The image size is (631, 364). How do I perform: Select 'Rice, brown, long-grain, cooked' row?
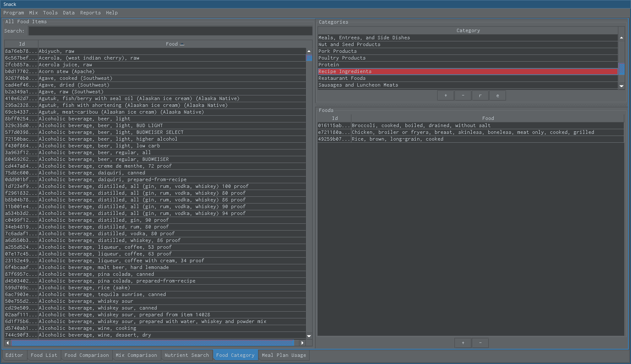pyautogui.click(x=471, y=139)
